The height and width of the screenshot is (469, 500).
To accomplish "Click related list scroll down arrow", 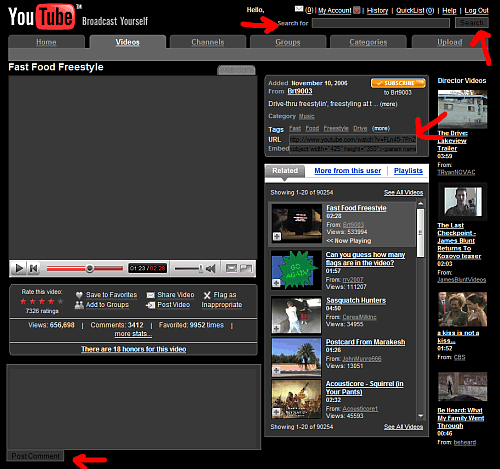I will [421, 416].
